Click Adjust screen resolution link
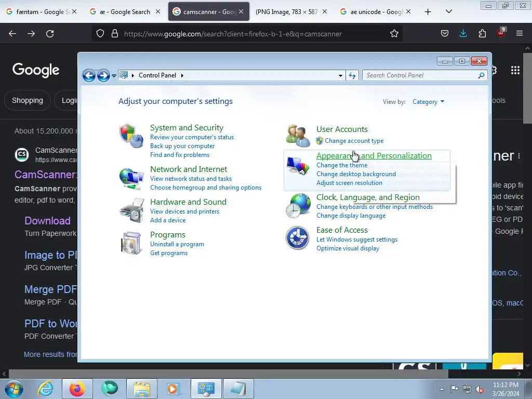 click(x=349, y=183)
